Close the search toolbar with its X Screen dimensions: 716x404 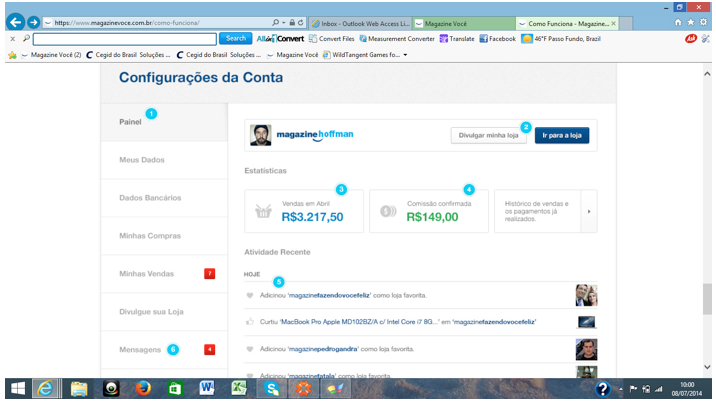pyautogui.click(x=13, y=39)
